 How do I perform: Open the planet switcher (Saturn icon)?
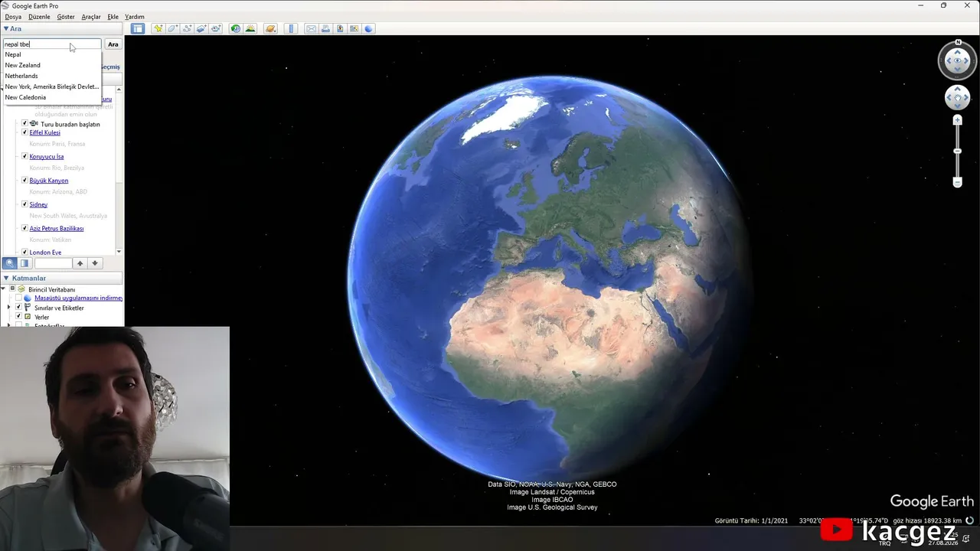(x=270, y=29)
